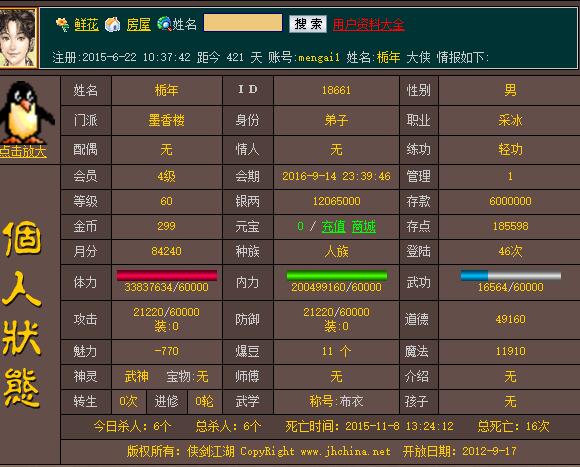The height and width of the screenshot is (467, 580).
Task: Click the house icon beside 房屋
Action: point(112,24)
